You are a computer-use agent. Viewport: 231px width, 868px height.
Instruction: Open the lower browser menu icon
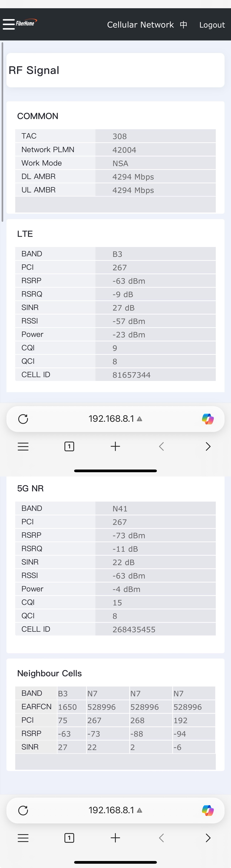coord(23,838)
